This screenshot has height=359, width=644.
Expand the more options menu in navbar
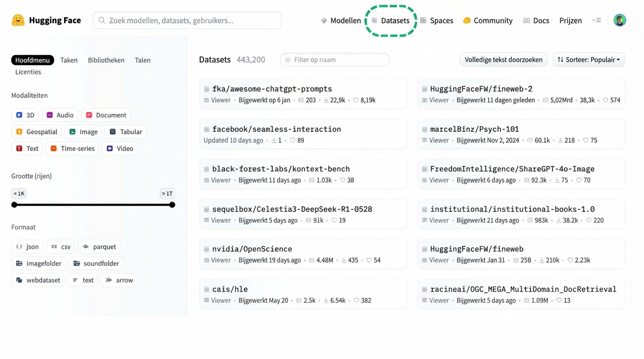click(x=596, y=20)
